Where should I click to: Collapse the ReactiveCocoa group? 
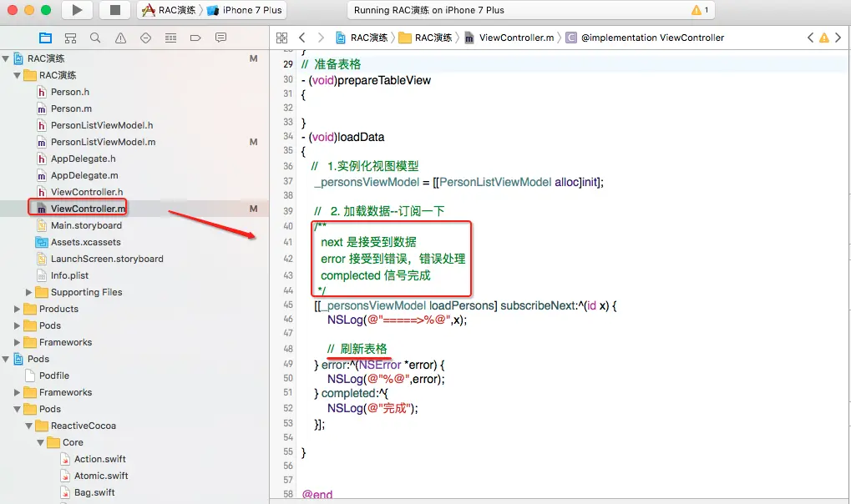28,426
